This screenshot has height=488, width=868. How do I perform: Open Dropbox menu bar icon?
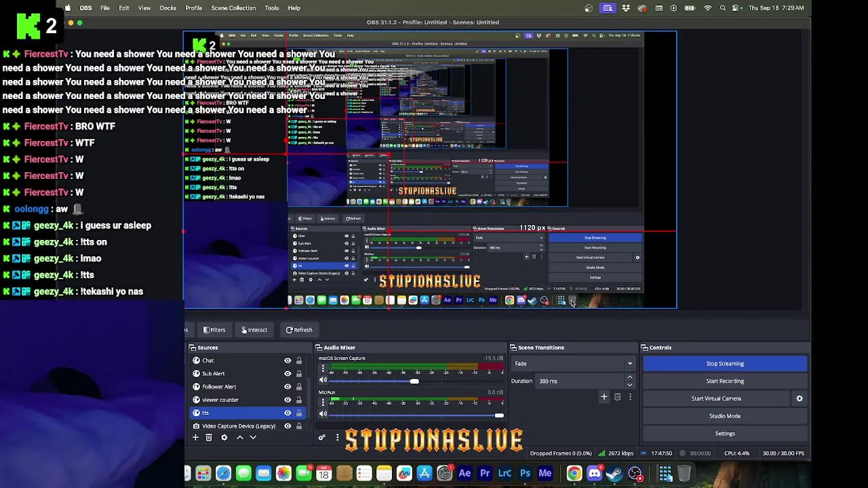(x=625, y=8)
